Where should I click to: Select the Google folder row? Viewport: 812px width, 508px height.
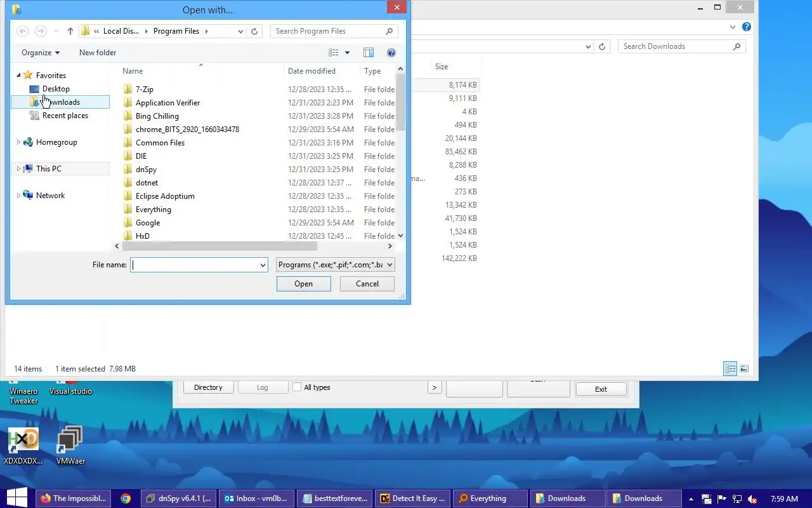tap(148, 223)
